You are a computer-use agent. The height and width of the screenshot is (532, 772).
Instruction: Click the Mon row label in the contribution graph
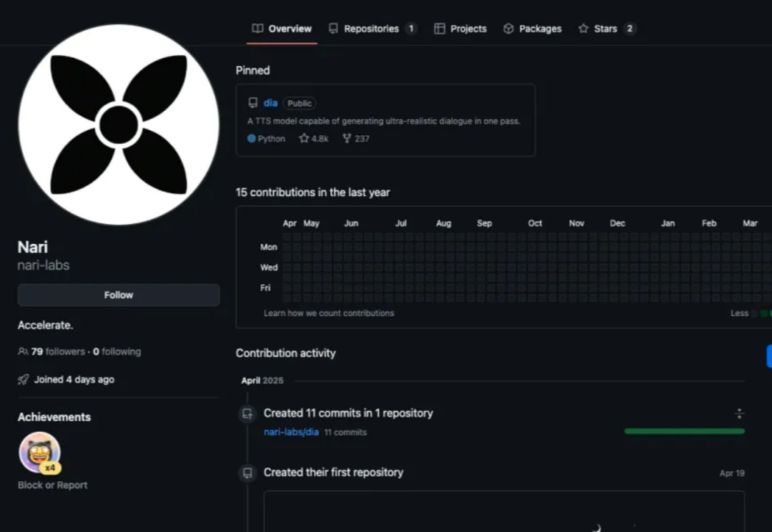click(x=269, y=247)
